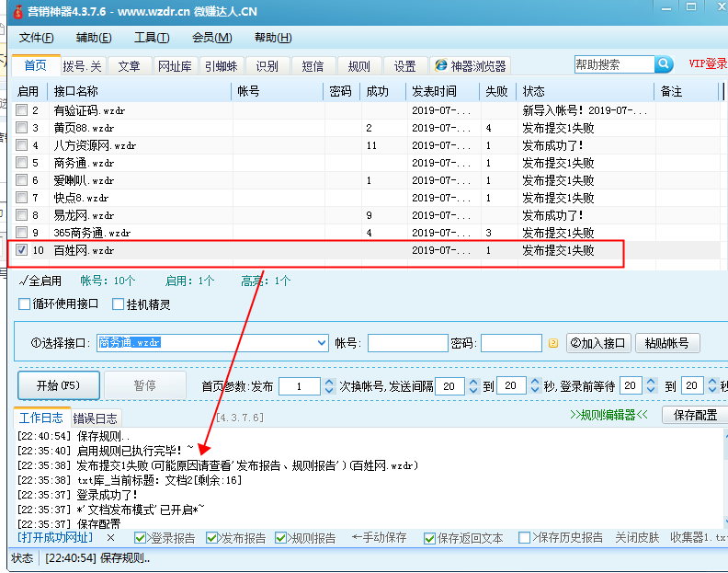The image size is (728, 573).
Task: Click the yellow note icon beside password field
Action: 553,344
